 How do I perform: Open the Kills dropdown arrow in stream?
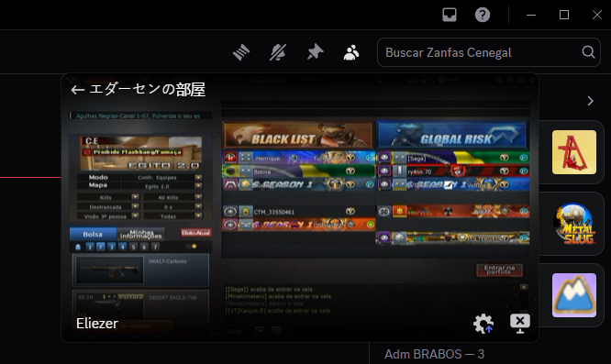tap(135, 196)
